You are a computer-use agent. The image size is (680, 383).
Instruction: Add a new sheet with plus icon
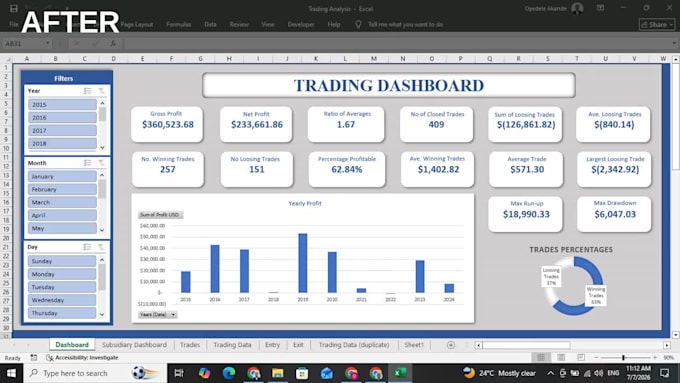click(x=451, y=345)
